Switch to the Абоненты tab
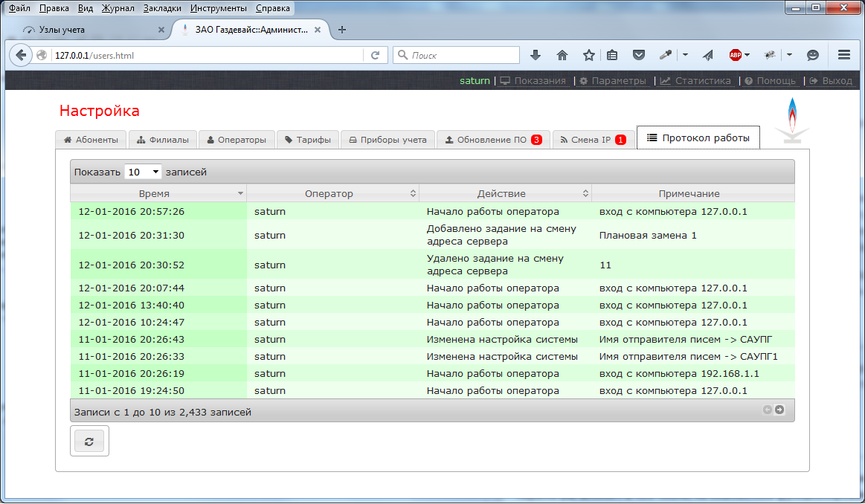 click(x=91, y=140)
